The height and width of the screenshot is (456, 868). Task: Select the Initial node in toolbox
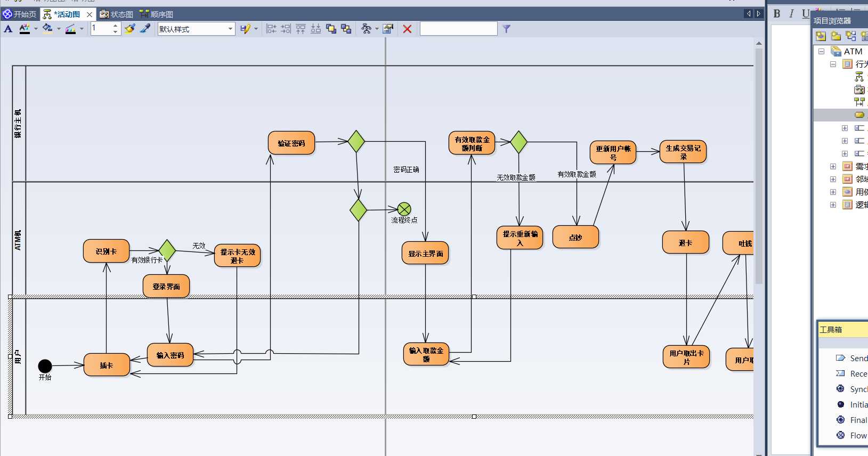pos(851,404)
